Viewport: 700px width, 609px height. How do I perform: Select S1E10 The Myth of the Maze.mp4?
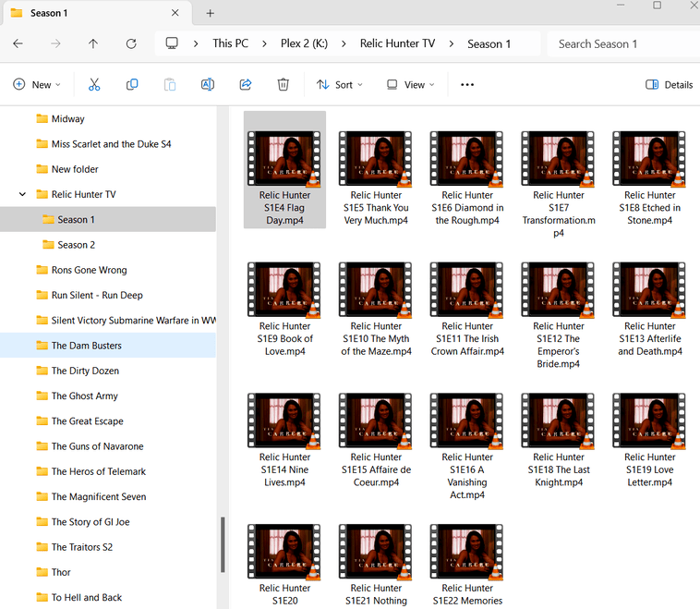pos(376,309)
